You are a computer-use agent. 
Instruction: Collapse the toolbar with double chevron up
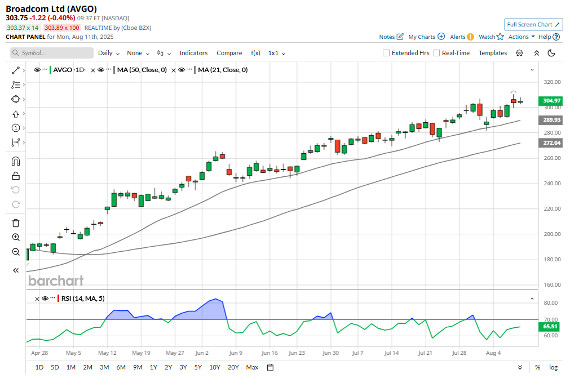point(537,53)
